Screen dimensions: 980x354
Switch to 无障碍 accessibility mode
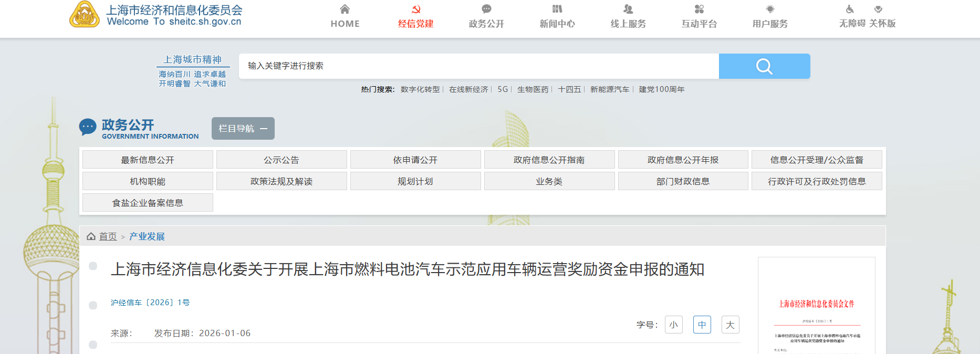pos(852,24)
